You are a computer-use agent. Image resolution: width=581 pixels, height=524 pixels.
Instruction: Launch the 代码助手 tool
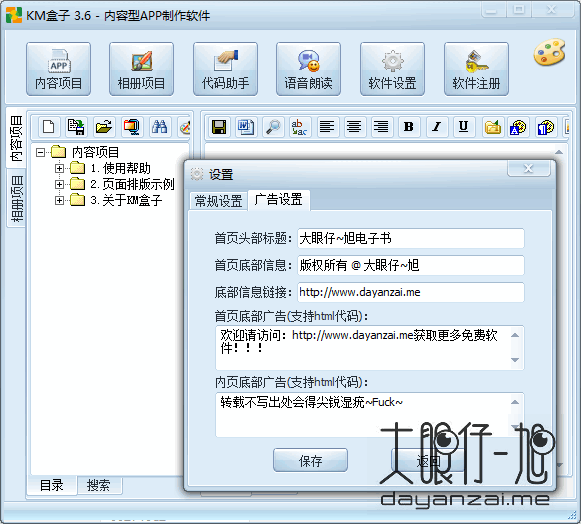click(x=225, y=69)
